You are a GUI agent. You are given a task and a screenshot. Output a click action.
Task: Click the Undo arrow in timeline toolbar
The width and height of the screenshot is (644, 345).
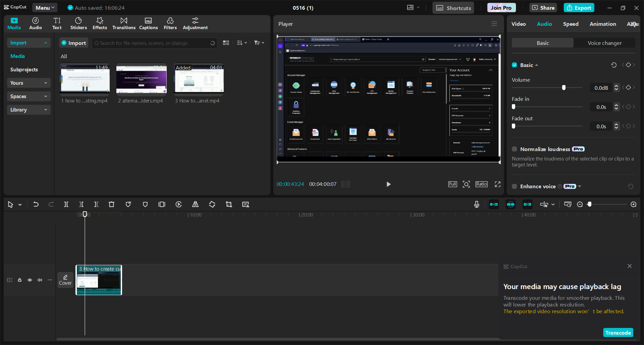tap(36, 204)
